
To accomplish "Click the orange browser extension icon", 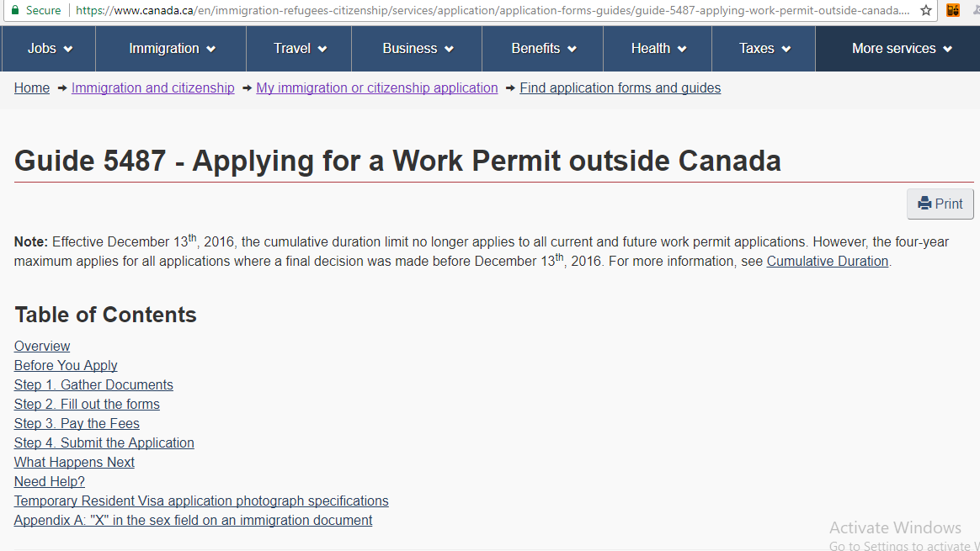I will (952, 10).
